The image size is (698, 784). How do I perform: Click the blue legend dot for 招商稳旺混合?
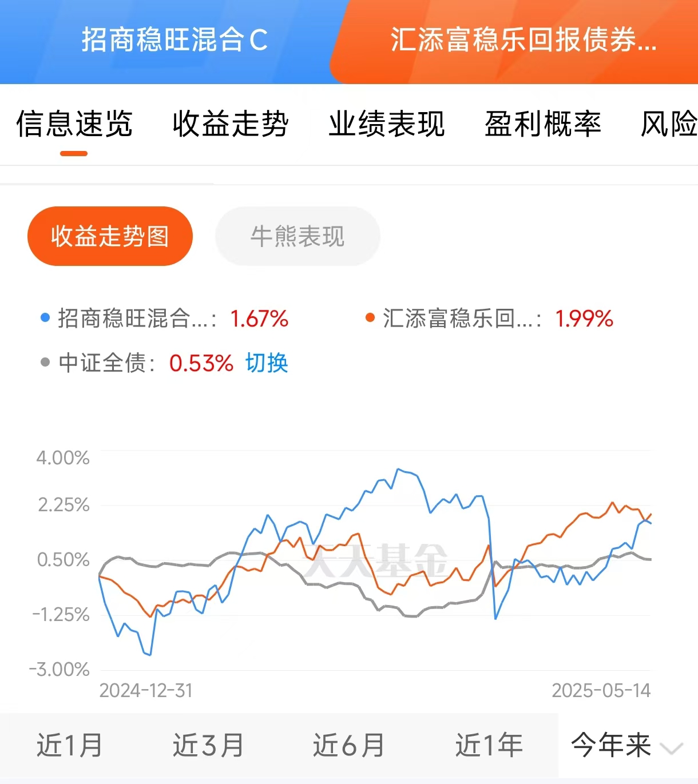pos(45,317)
